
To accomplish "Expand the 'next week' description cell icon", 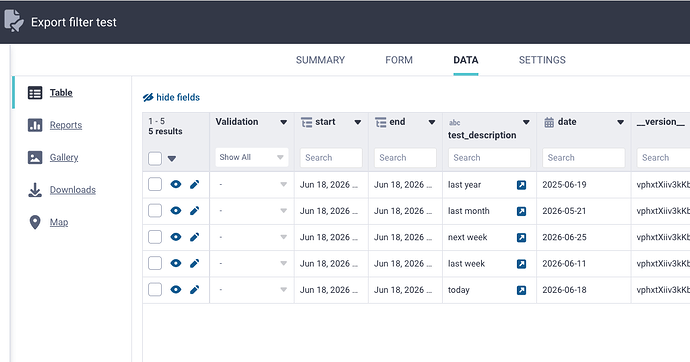I will point(521,238).
